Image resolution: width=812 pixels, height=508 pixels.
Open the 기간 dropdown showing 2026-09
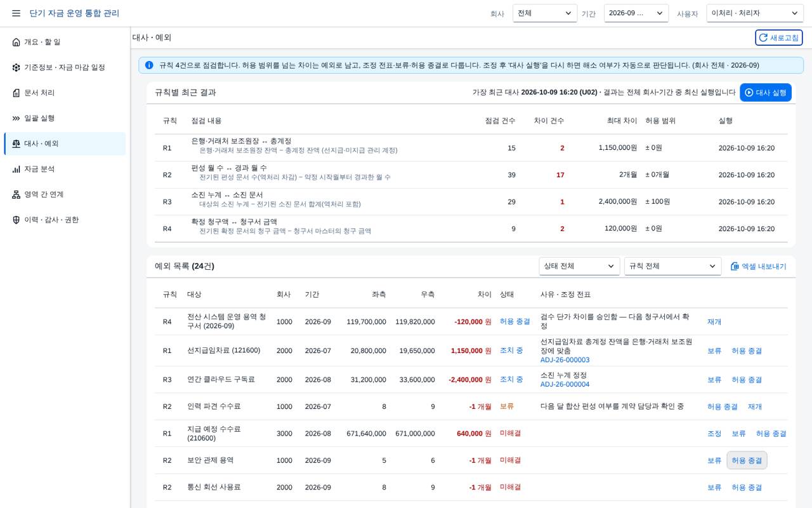[x=636, y=13]
